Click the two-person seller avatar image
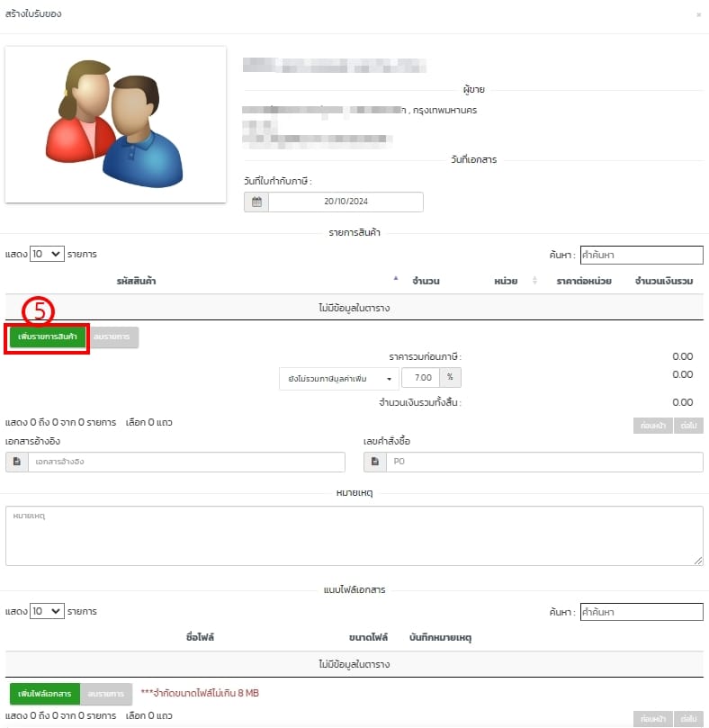The width and height of the screenshot is (709, 728). [115, 124]
